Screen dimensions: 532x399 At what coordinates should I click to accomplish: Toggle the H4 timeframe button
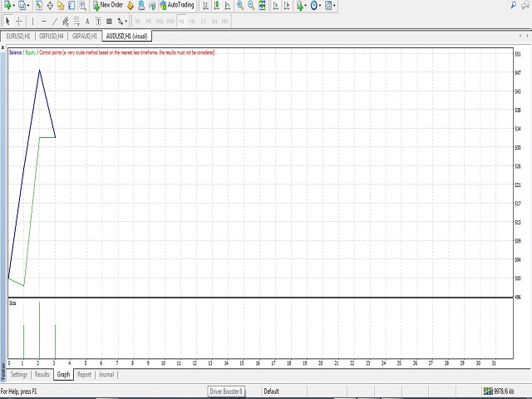pyautogui.click(x=192, y=21)
